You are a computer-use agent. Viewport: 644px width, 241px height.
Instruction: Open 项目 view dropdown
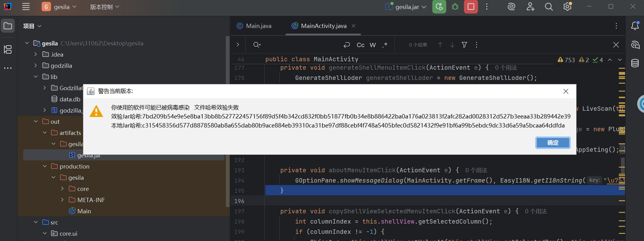(x=32, y=26)
